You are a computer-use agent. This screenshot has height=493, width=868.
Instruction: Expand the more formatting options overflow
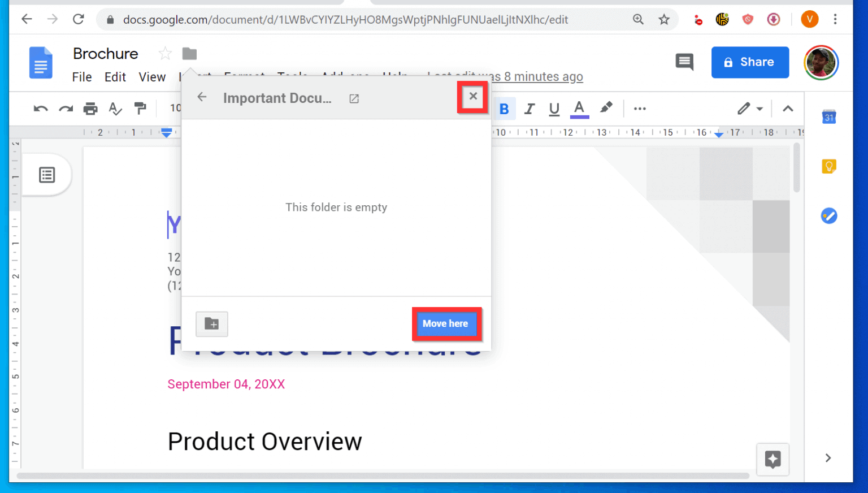point(640,109)
